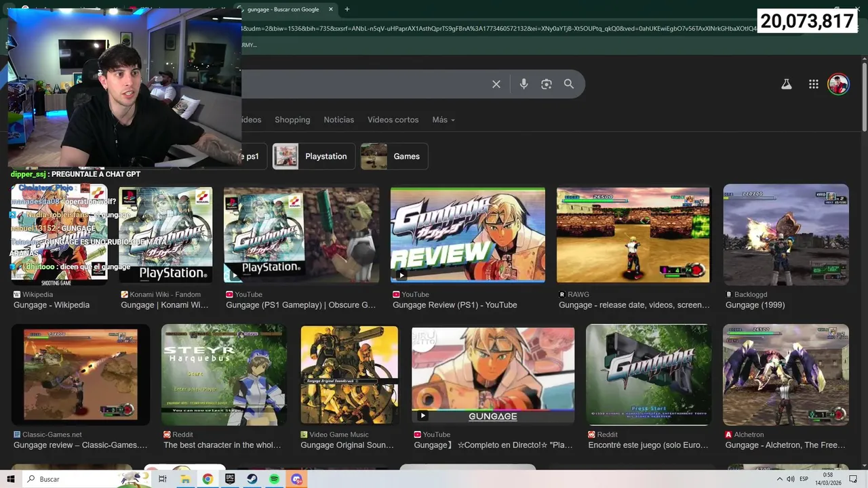Open the Classic-Games.net gameplay thumbnail
Screen dimensions: 868x488
pos(81,375)
